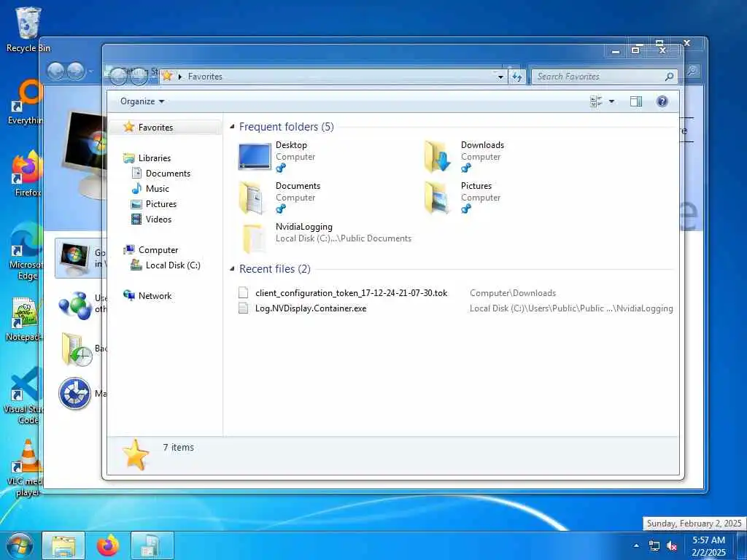Click the Videos filmstrip icon in sidebar
747x560 pixels.
pos(136,219)
